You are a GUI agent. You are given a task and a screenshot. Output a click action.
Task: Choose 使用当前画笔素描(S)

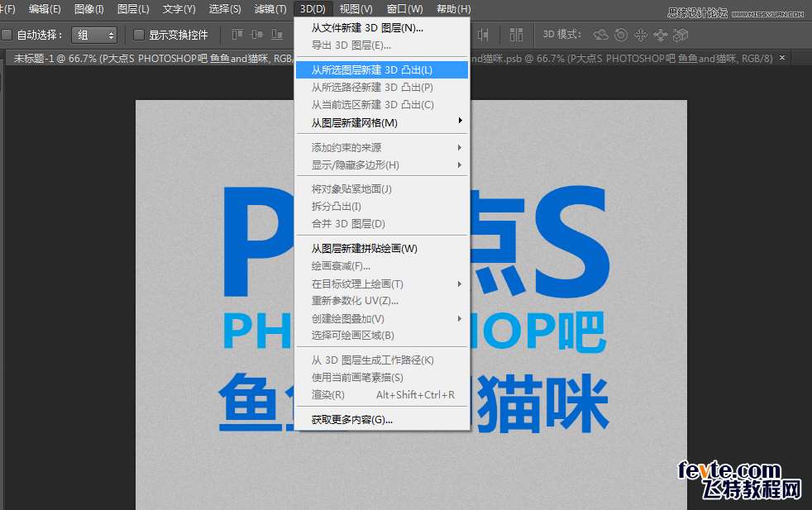(x=382, y=378)
